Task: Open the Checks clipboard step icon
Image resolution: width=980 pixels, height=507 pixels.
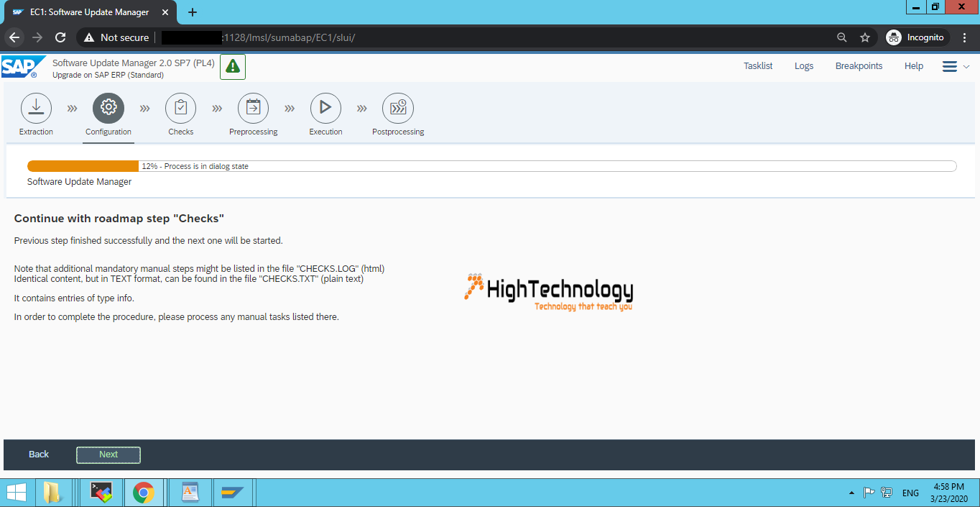Action: point(181,108)
